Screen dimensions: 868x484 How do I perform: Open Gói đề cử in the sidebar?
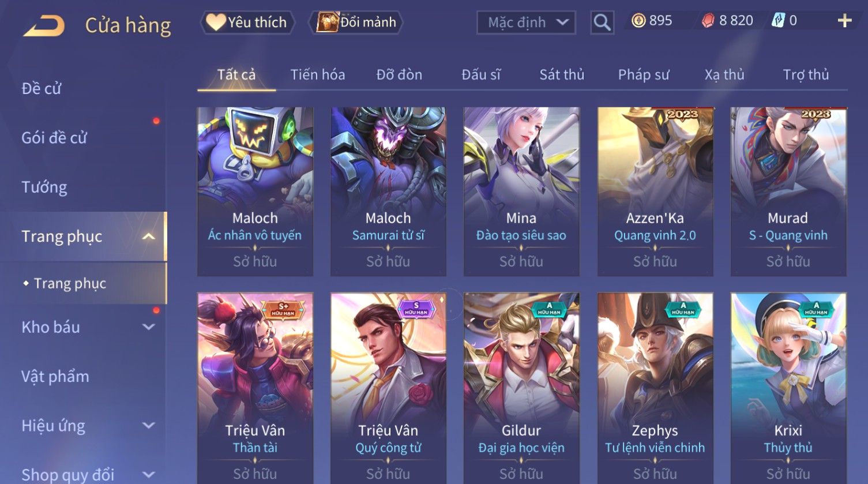pyautogui.click(x=54, y=138)
